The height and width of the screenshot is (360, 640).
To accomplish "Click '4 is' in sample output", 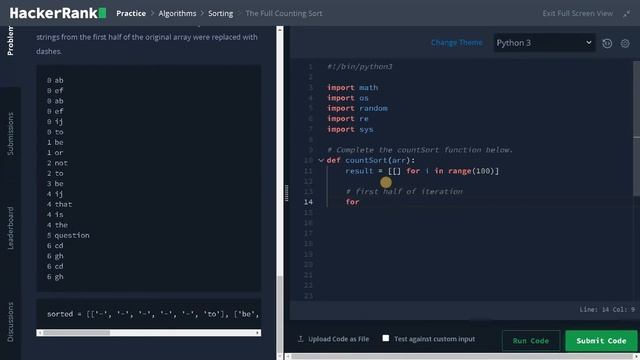I will click(x=55, y=214).
